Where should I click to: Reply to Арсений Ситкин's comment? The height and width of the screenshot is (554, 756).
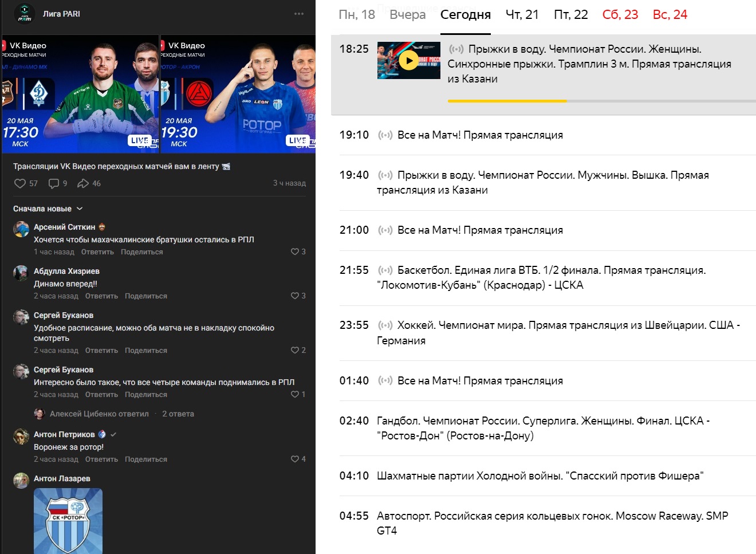tap(97, 252)
